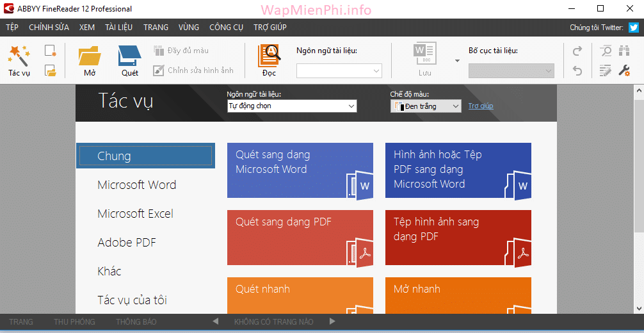Open options with the wrench icon
644x333 pixels.
coord(624,70)
